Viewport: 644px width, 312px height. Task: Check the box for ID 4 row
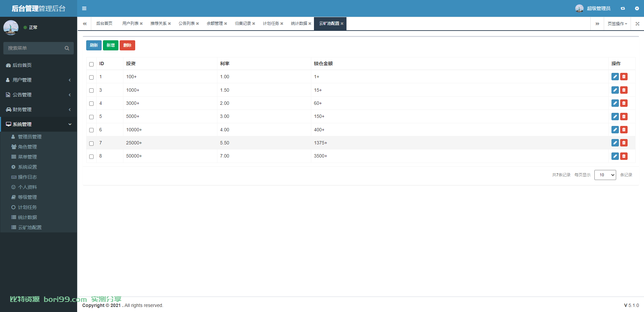[91, 103]
